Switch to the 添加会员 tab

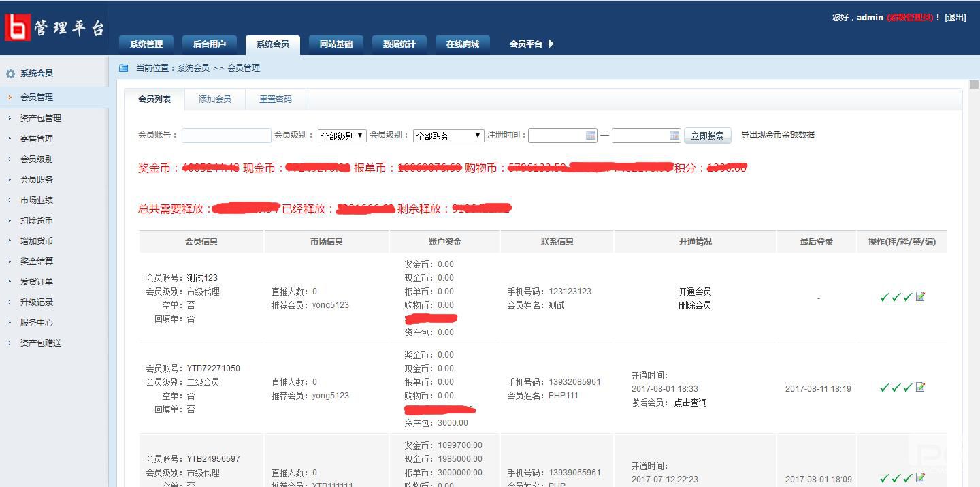(x=214, y=99)
